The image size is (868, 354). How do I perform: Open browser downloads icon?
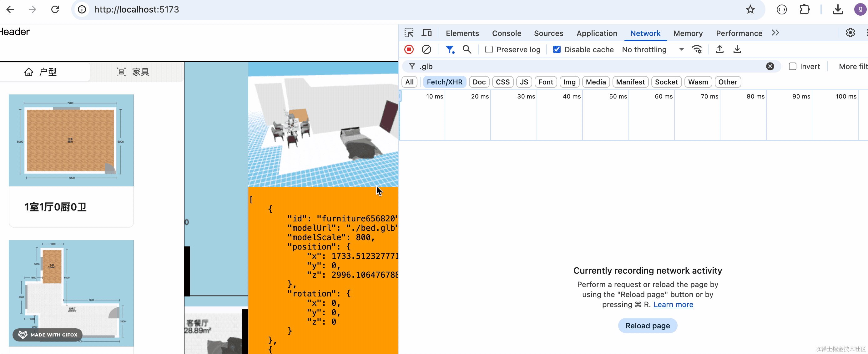pyautogui.click(x=838, y=9)
